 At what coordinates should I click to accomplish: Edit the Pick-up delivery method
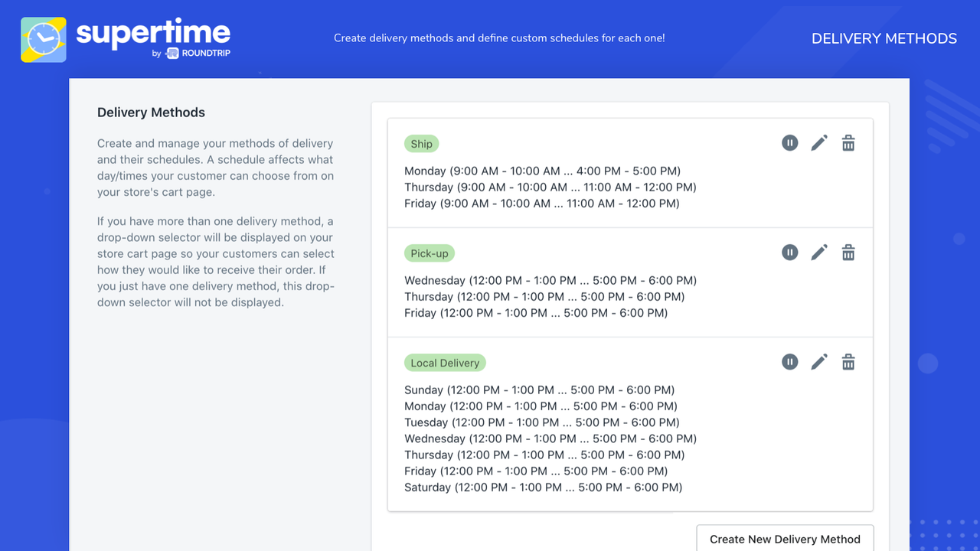pos(819,252)
